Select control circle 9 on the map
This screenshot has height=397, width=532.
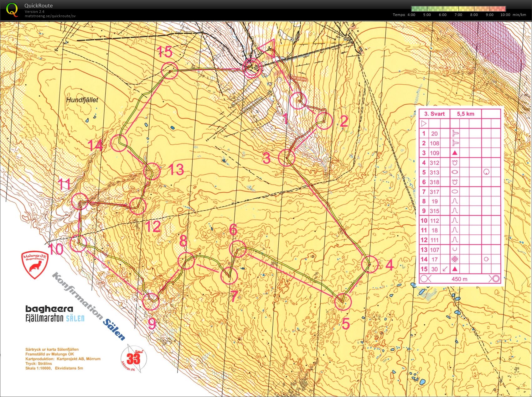[x=151, y=302]
